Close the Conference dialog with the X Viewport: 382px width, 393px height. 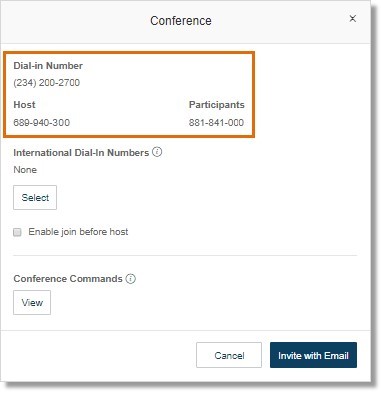point(353,19)
